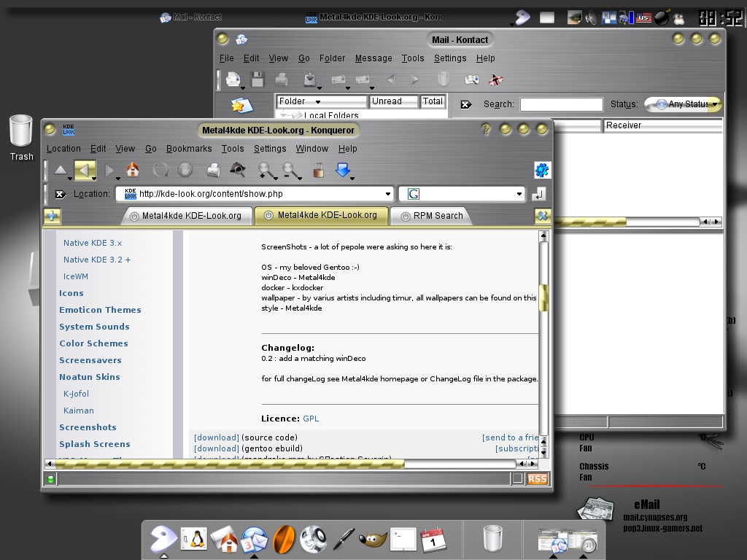This screenshot has width=747, height=560.
Task: Open new tab button in Konqueror
Action: coord(52,216)
